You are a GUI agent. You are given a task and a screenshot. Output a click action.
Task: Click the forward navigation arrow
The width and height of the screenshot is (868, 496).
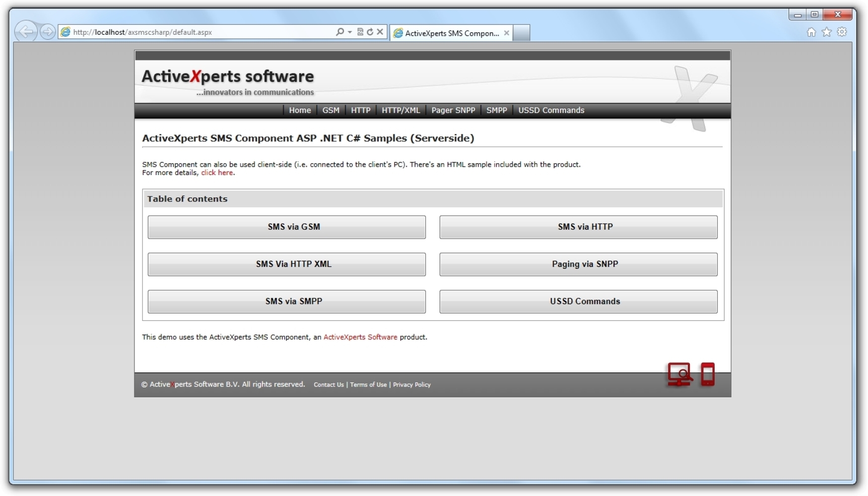tap(48, 32)
